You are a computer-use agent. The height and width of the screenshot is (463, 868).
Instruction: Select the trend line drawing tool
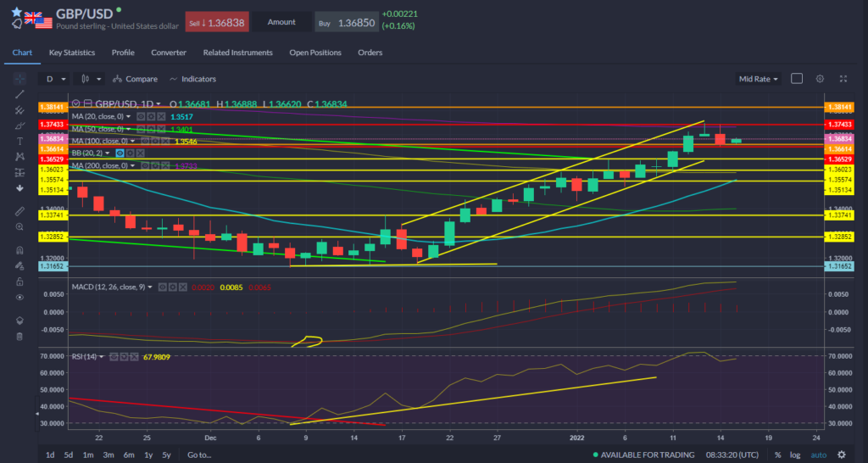coord(19,94)
